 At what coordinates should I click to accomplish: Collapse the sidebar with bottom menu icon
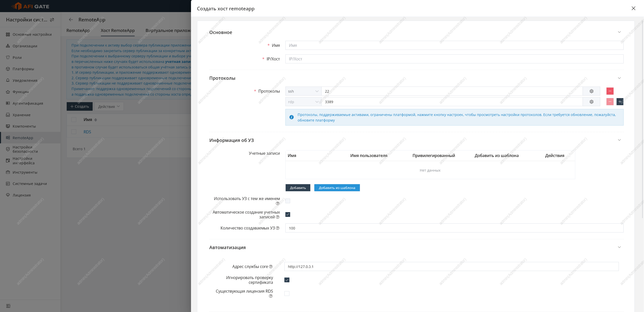[x=8, y=306]
